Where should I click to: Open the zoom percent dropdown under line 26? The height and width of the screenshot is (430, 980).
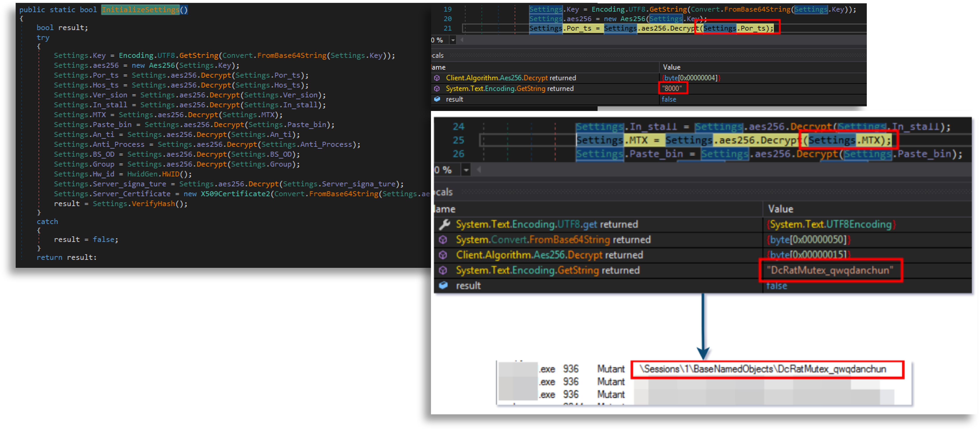(466, 170)
